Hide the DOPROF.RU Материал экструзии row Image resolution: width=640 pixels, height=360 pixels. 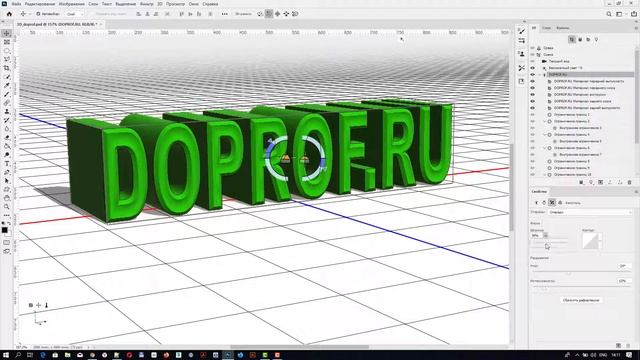point(532,95)
